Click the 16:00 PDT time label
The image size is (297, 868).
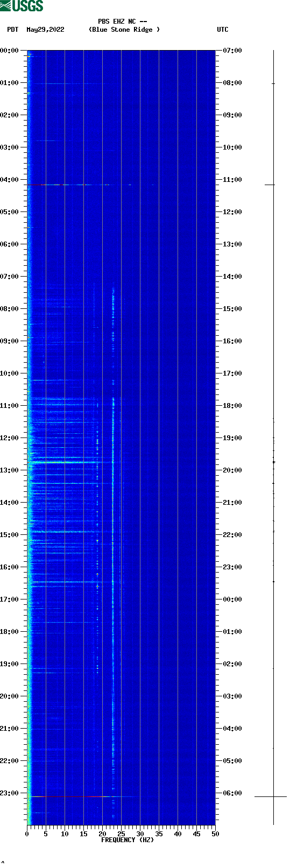(9, 567)
